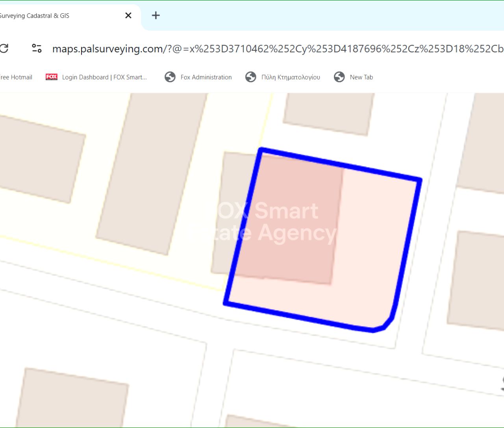Click the globe icon beside Πύλη Κτηματολογίου
Screen dimensions: 504x428
251,77
